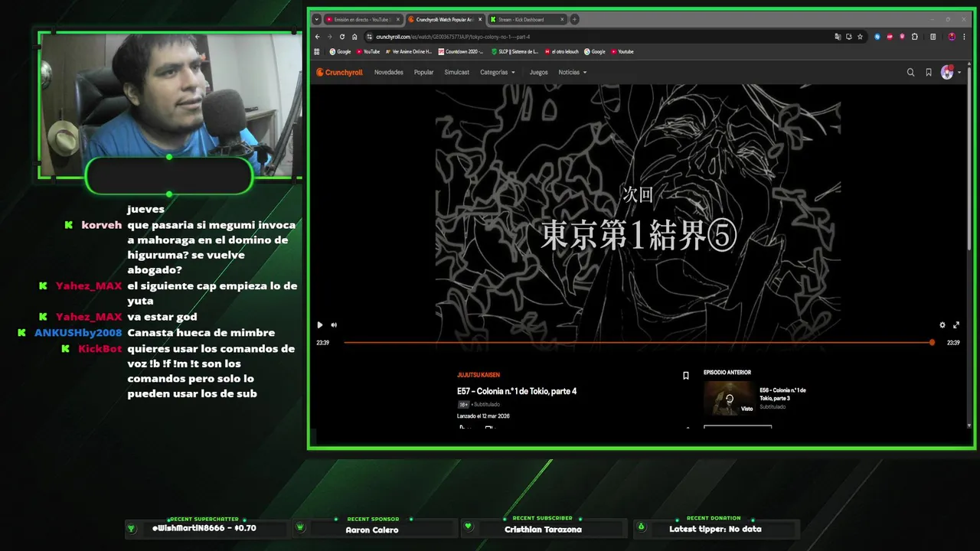Close the Emisión en directo YouTube tab
This screenshot has width=980, height=551.
click(398, 20)
